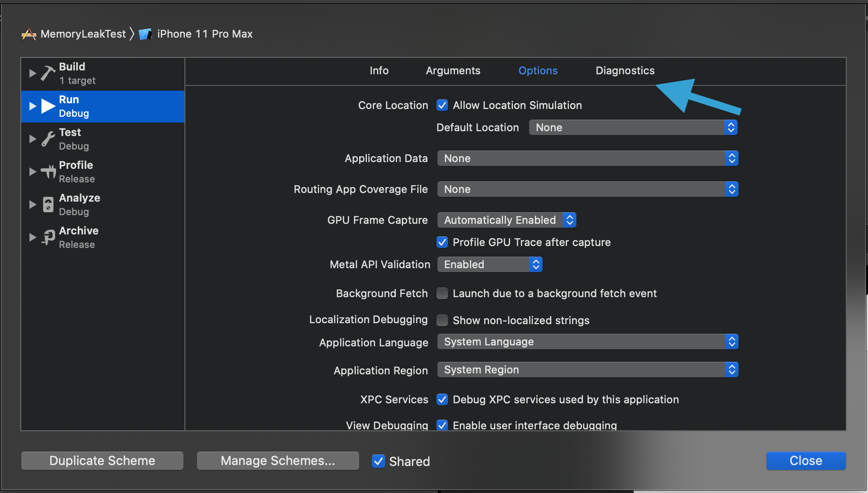This screenshot has height=493, width=868.
Task: Click the iPhone 11 Pro Max destination
Action: click(205, 34)
